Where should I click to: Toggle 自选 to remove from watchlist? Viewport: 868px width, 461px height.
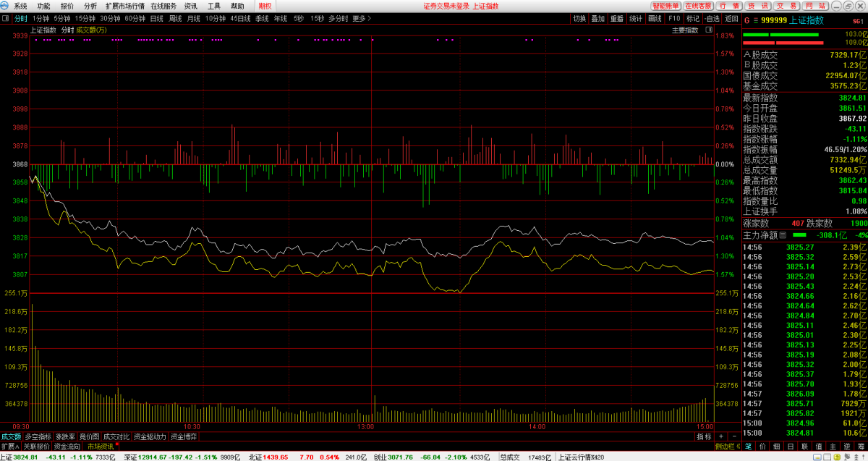tap(712, 18)
